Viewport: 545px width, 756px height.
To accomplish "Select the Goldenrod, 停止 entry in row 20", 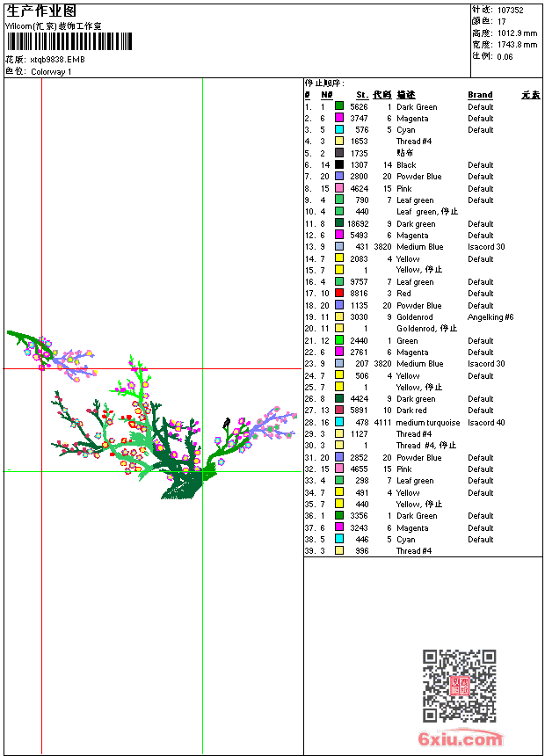I will (x=427, y=329).
